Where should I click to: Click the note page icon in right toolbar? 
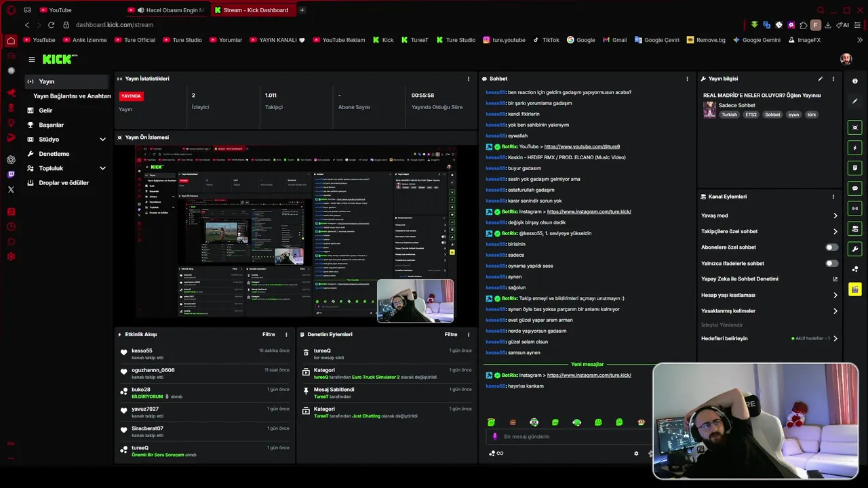854,167
